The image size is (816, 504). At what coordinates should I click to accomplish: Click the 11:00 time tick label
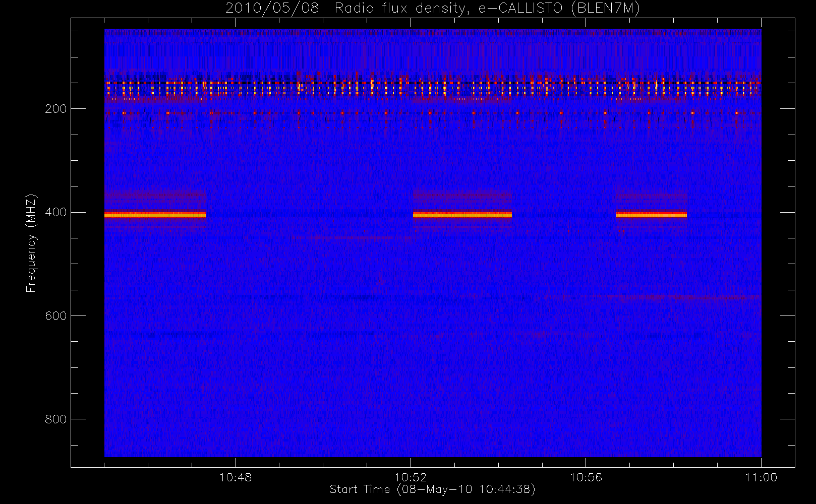coord(761,477)
